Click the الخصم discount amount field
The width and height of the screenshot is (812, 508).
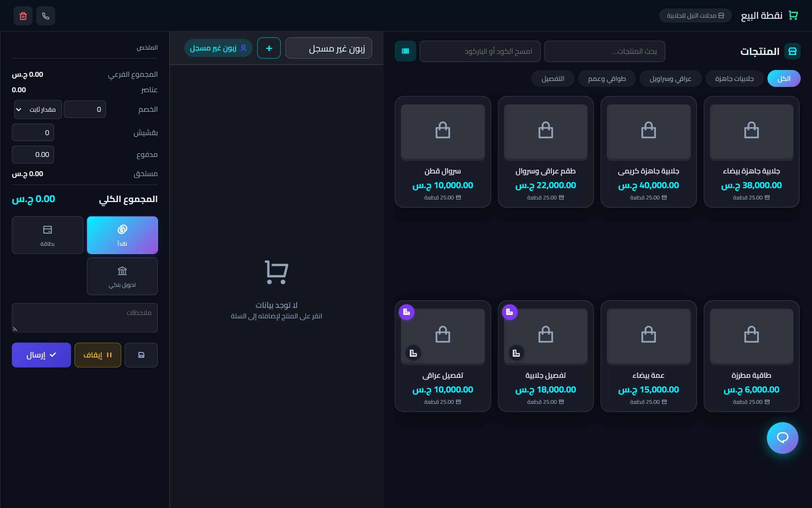click(x=85, y=110)
